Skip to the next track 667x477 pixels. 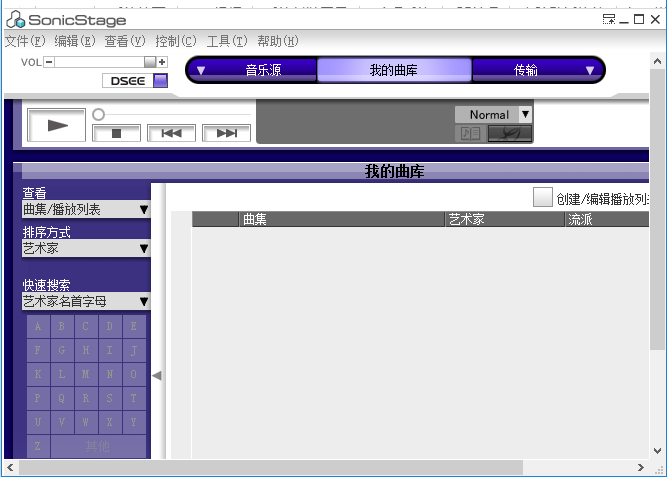(x=226, y=134)
